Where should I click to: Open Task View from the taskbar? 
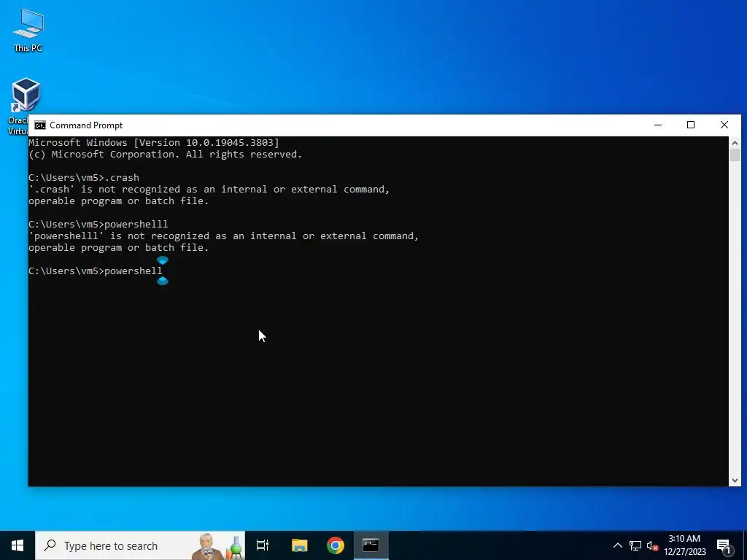263,545
